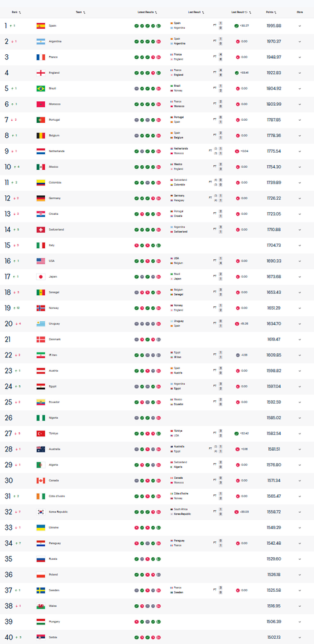Sort by the Team column header
This screenshot has height=644, width=314.
80,12
